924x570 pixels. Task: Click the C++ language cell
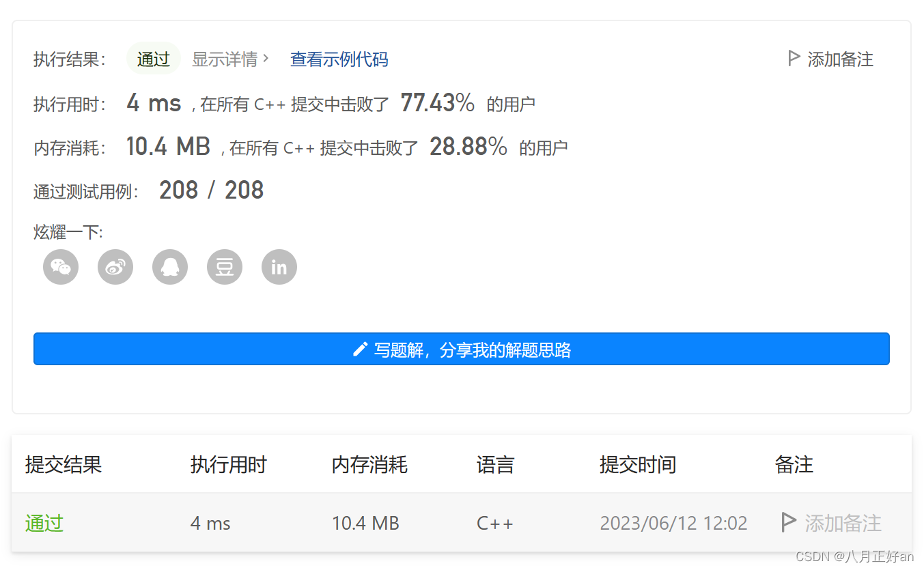(495, 524)
